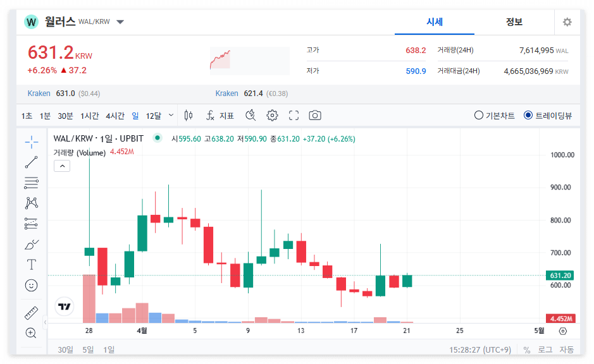This screenshot has width=594, height=364.
Task: Select the 1분 interval
Action: click(45, 116)
